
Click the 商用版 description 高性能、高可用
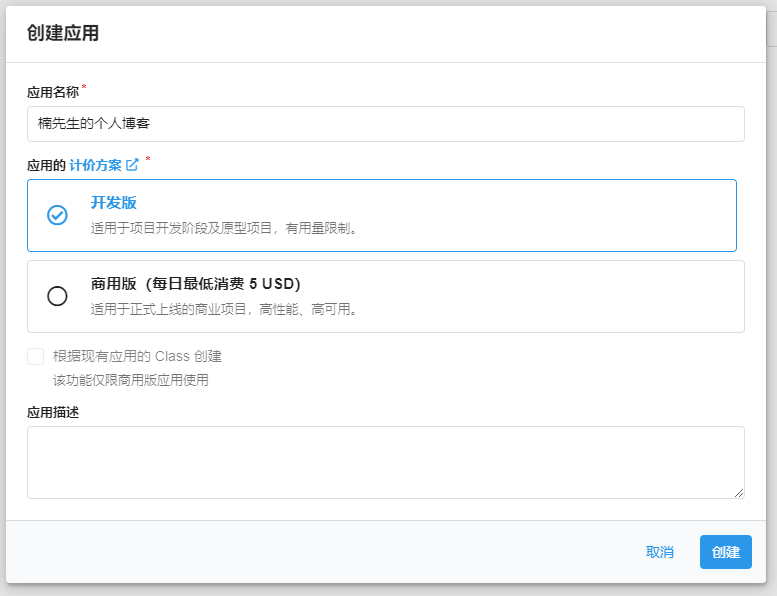224,309
